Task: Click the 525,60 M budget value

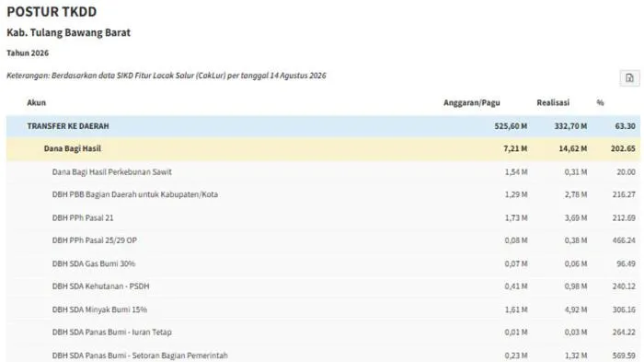Action: 511,126
